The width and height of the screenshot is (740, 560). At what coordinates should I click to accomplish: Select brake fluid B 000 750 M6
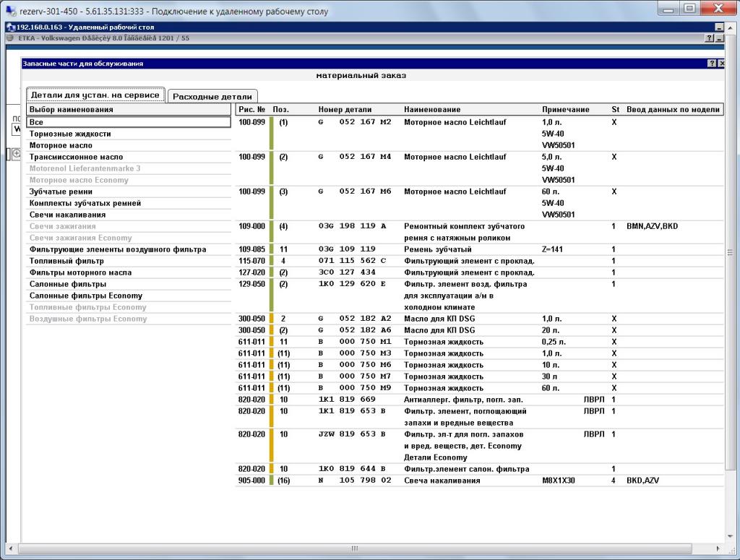479,365
